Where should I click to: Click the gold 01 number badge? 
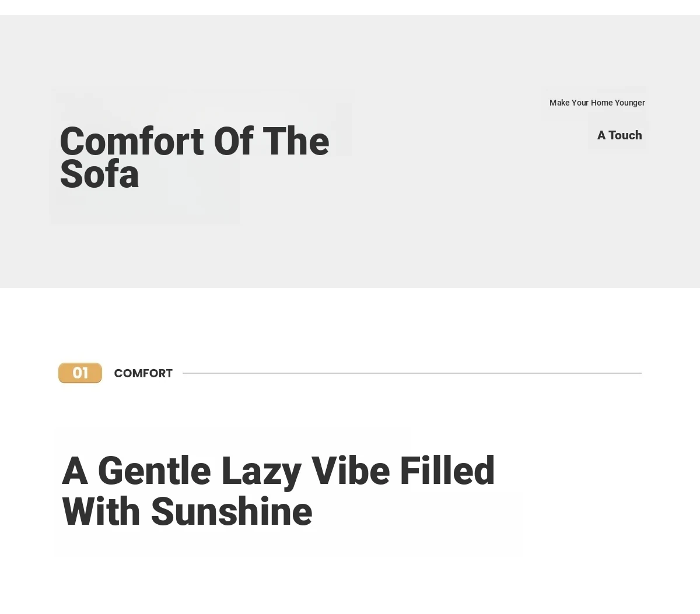click(80, 373)
